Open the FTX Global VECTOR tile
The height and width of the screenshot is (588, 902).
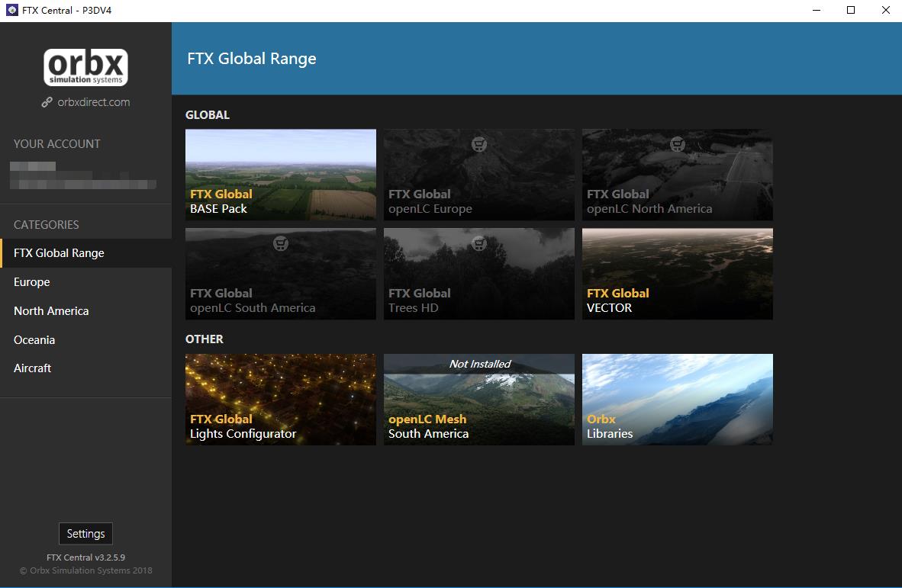pyautogui.click(x=678, y=274)
